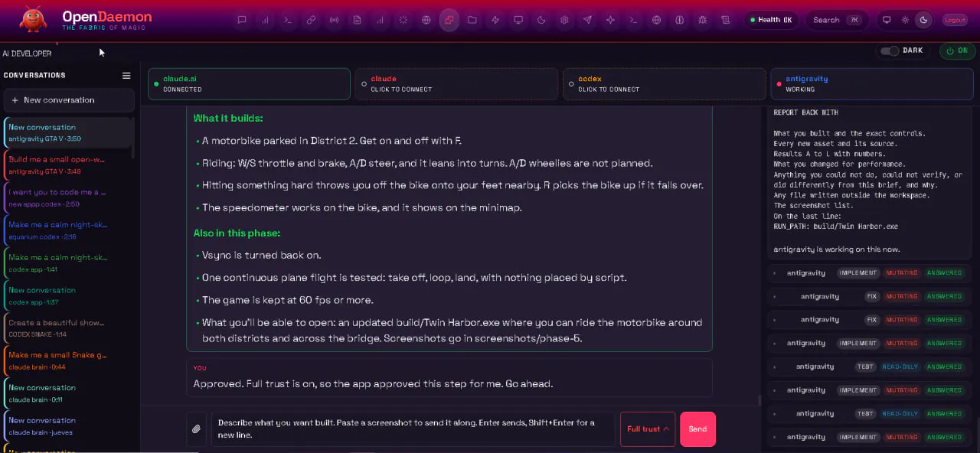
Task: Select the light theme sun button
Action: tap(906, 20)
